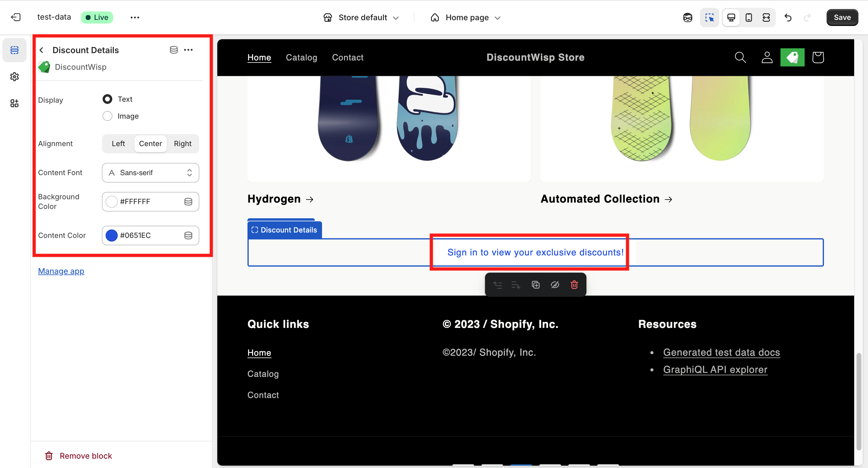Viewport: 868px width, 468px height.
Task: Click the Save button
Action: point(842,18)
